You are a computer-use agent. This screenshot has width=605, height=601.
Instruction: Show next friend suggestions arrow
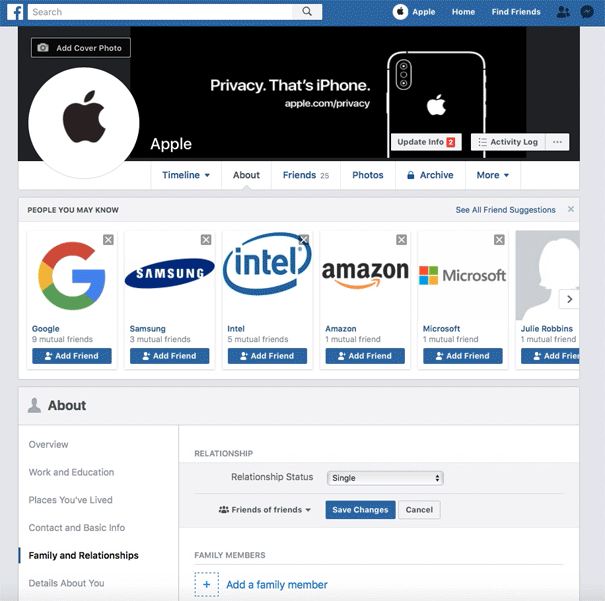569,299
